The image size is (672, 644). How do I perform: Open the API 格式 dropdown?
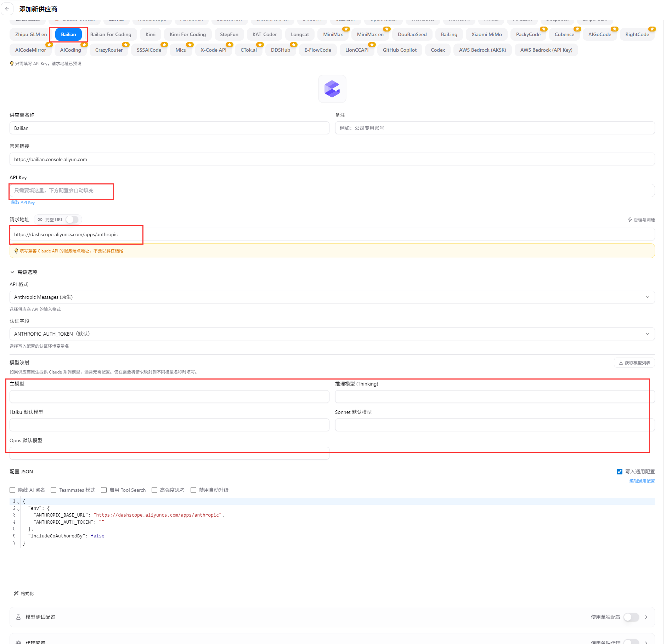[x=332, y=297]
